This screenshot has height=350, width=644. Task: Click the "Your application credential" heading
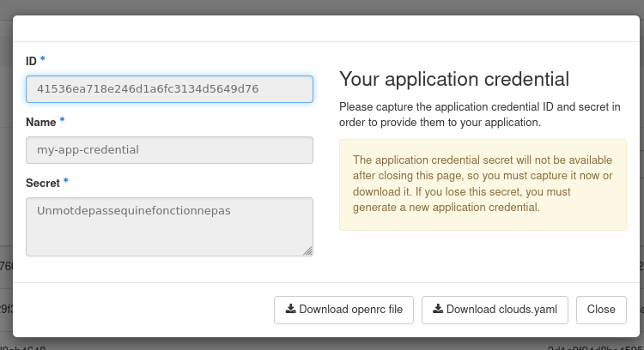point(454,80)
